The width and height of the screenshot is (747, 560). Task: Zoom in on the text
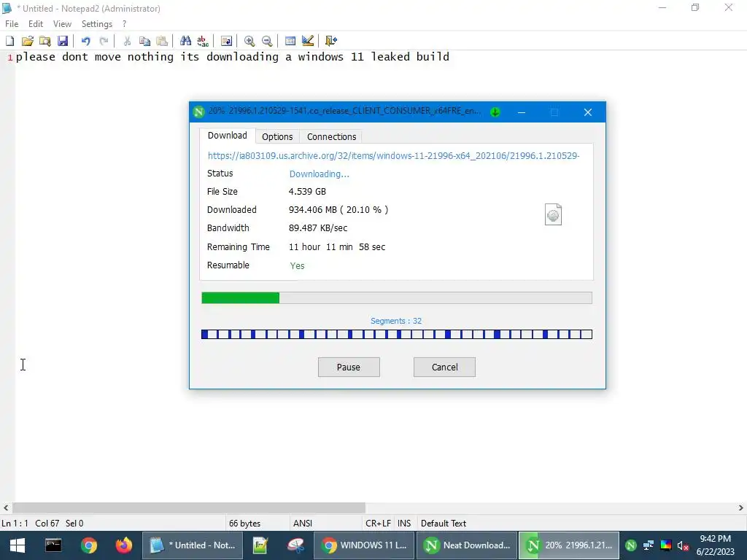(x=249, y=41)
